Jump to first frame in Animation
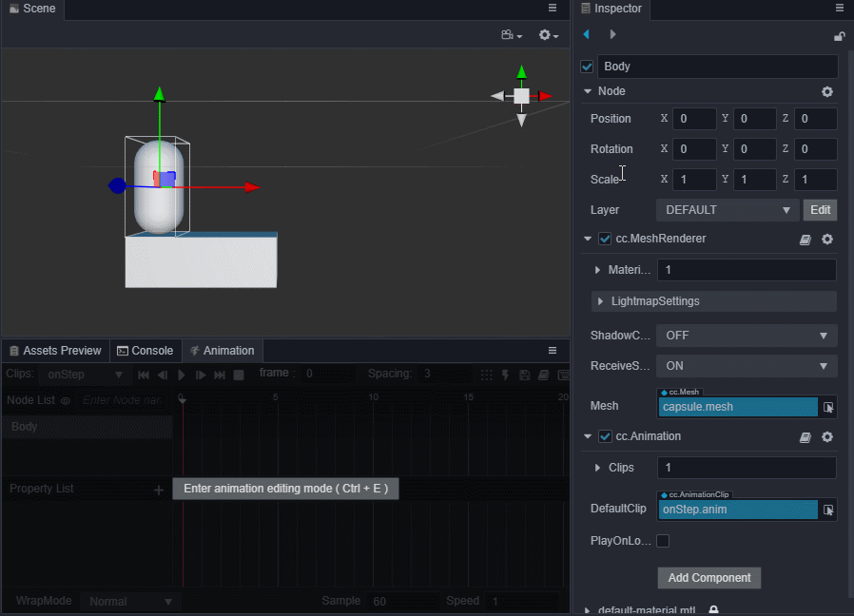 coord(144,375)
